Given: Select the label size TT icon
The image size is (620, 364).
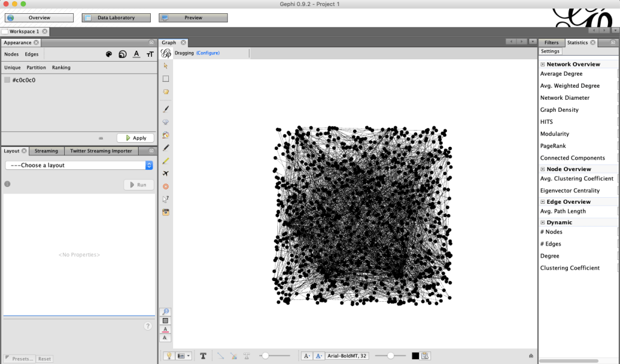Looking at the screenshot, I should coord(150,54).
